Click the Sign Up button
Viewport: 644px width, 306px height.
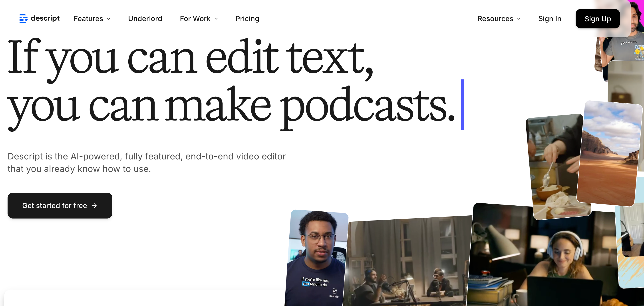pos(598,19)
